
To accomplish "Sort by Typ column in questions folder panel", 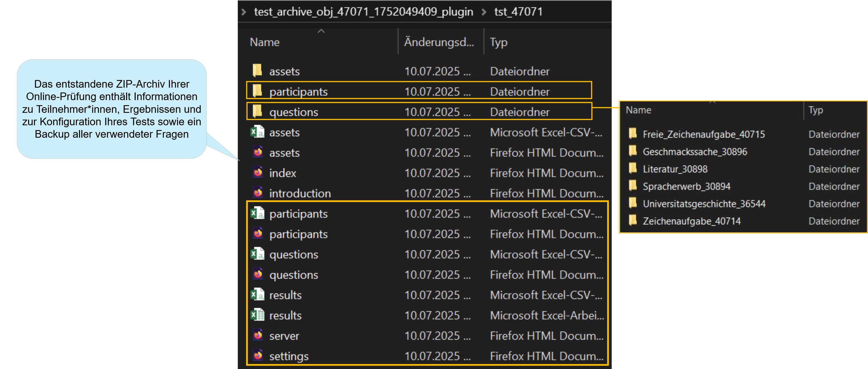I will (x=815, y=111).
